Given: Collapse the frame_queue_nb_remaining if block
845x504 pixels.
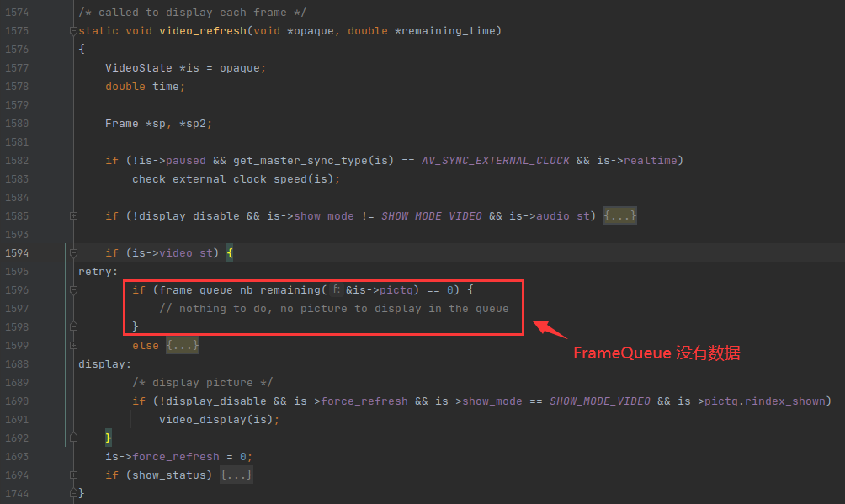Looking at the screenshot, I should pos(73,290).
